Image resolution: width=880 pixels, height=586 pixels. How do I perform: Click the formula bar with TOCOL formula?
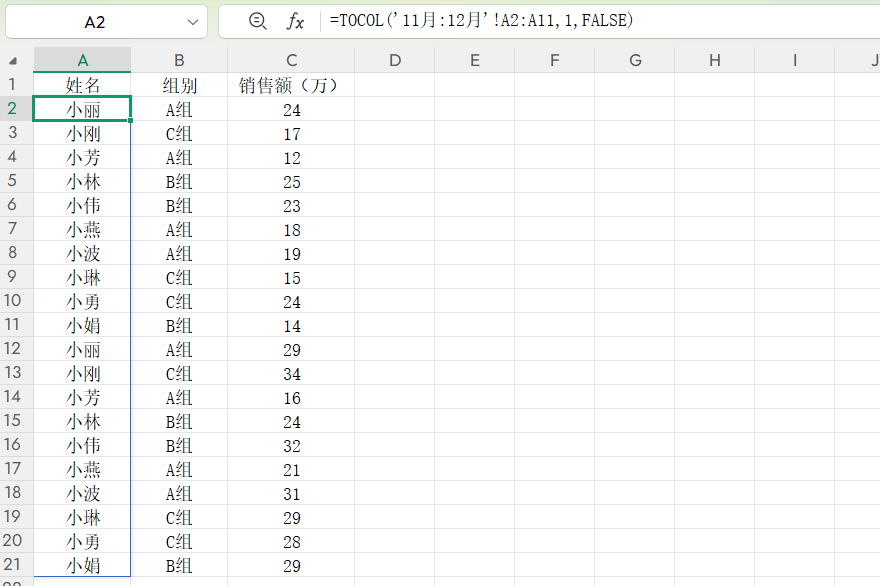click(x=600, y=22)
